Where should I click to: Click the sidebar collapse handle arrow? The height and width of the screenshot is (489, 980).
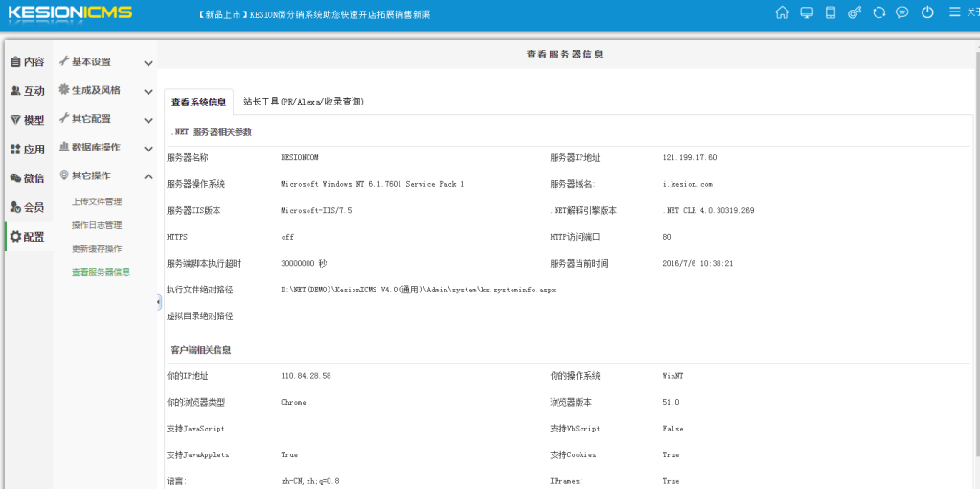(x=158, y=302)
